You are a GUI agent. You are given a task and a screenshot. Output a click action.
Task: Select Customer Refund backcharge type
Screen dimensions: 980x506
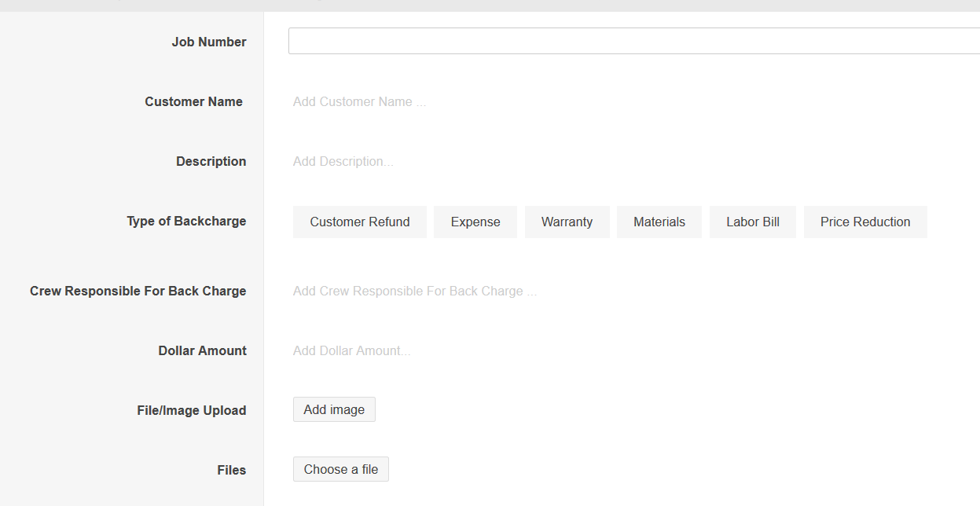tap(359, 222)
